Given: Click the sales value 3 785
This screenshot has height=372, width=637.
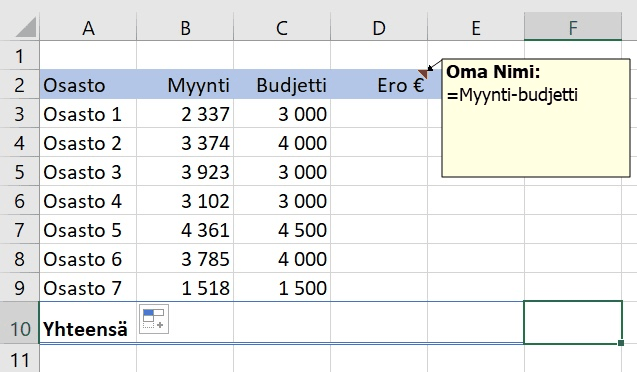Looking at the screenshot, I should (x=185, y=259).
